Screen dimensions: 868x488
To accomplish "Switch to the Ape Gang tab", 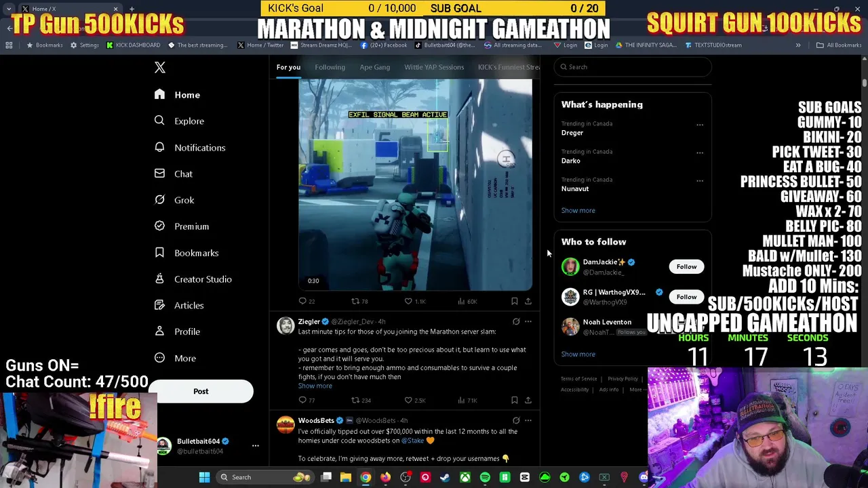I will [x=374, y=67].
